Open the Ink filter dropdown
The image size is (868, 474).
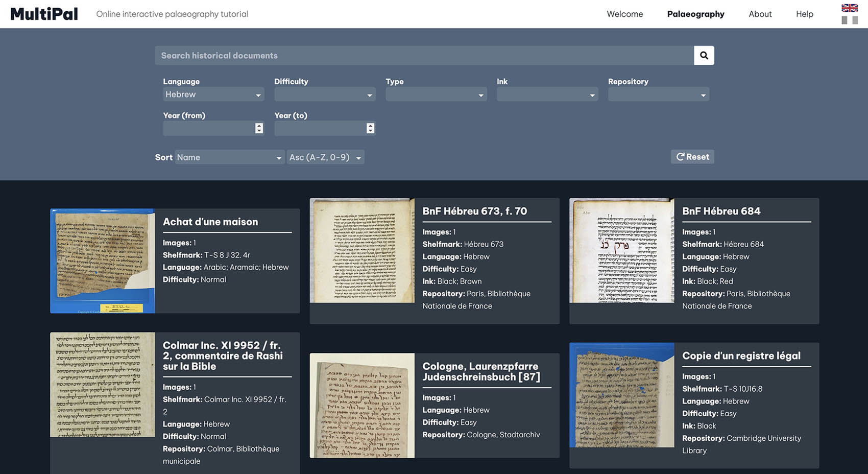coord(547,94)
